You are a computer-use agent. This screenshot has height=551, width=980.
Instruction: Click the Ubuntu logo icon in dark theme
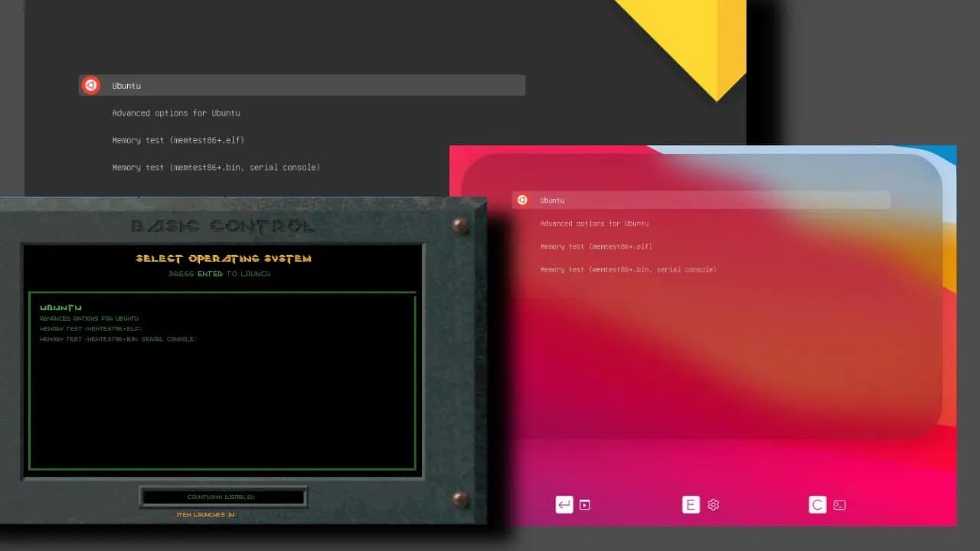90,85
